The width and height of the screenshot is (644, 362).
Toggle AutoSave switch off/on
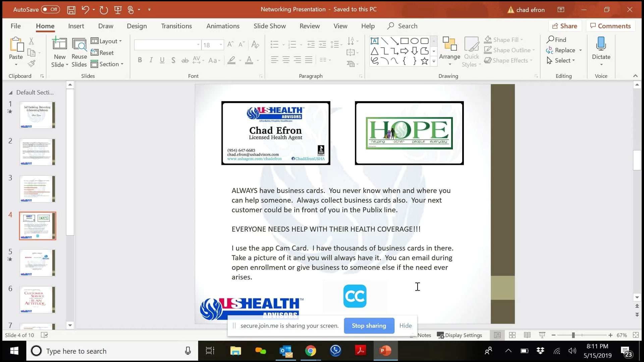(x=50, y=9)
